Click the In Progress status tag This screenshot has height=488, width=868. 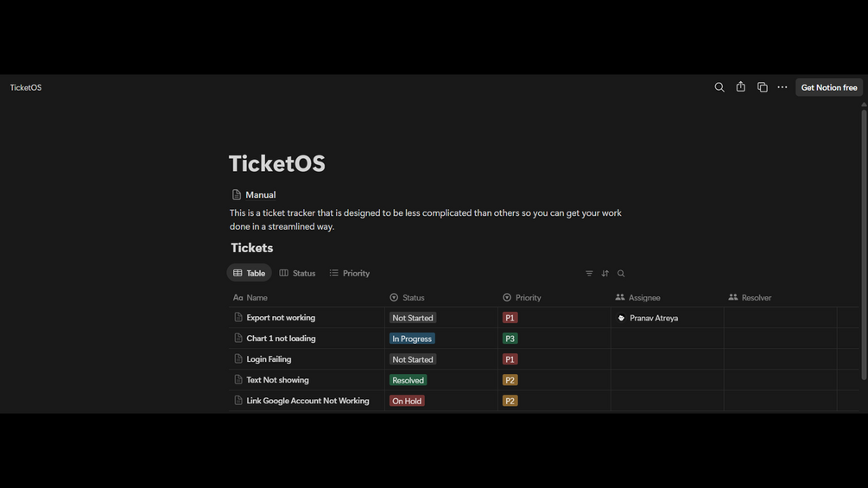tap(412, 339)
